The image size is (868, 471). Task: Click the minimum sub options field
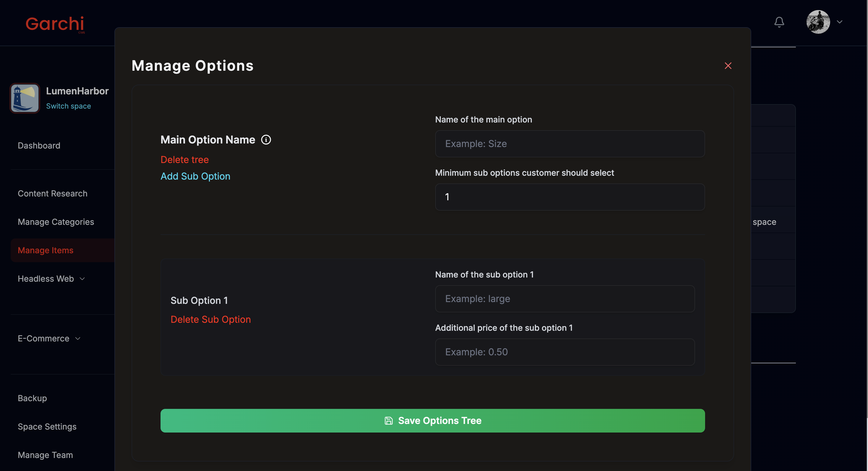pyautogui.click(x=569, y=197)
